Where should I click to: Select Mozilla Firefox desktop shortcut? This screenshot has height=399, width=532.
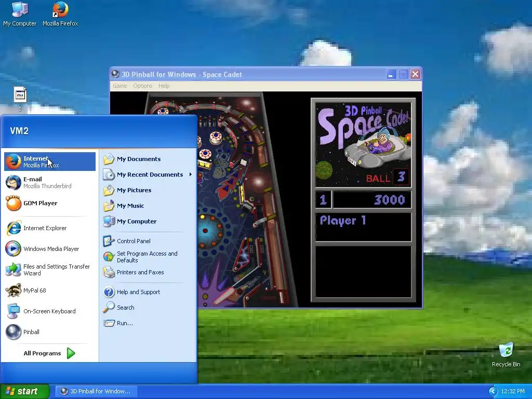pyautogui.click(x=60, y=14)
